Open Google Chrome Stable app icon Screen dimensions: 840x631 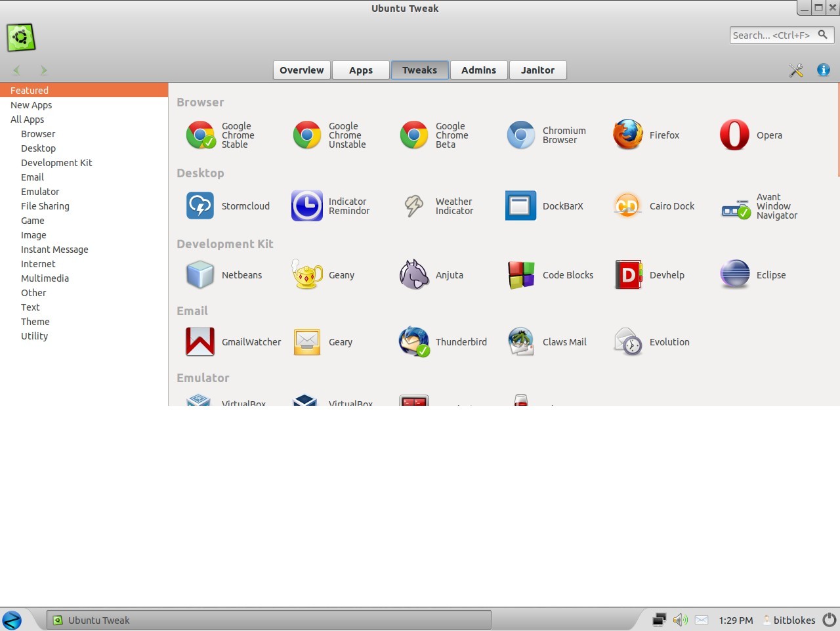200,135
